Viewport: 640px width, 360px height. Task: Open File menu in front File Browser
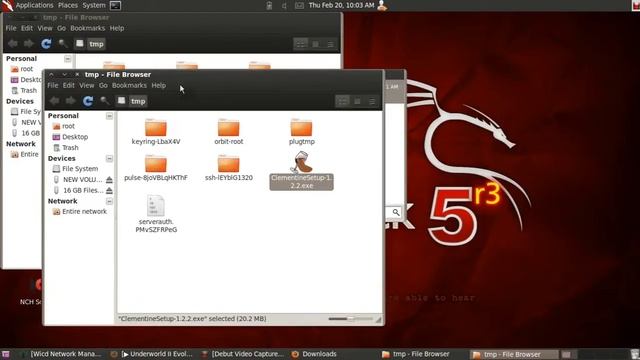click(x=53, y=85)
